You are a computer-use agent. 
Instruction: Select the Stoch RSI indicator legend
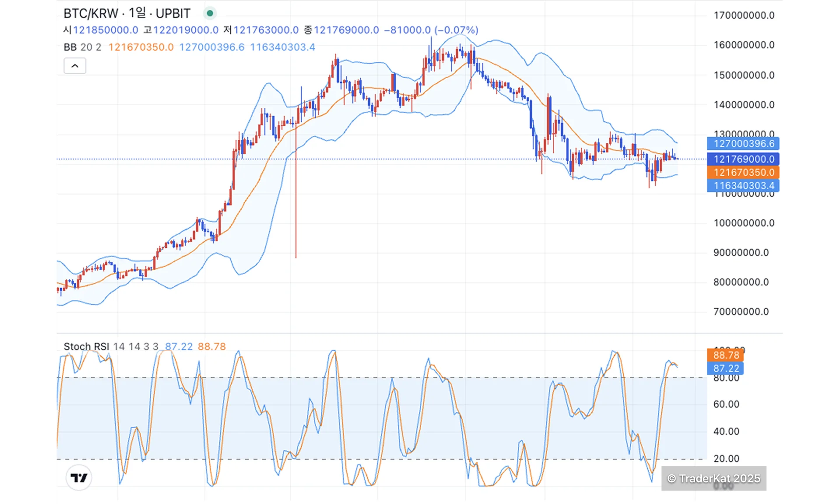(x=86, y=346)
